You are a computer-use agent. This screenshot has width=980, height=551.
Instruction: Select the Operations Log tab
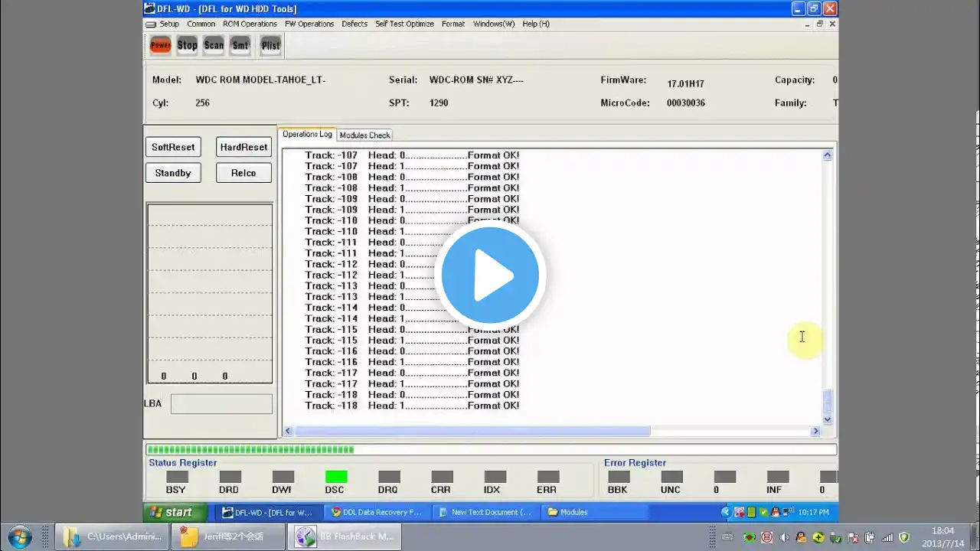(x=307, y=134)
